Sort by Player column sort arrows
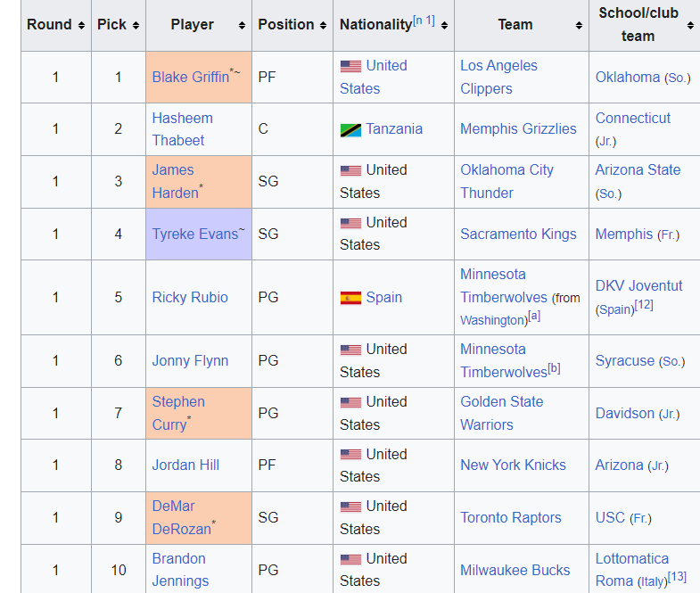The width and height of the screenshot is (700, 593). coord(242,26)
